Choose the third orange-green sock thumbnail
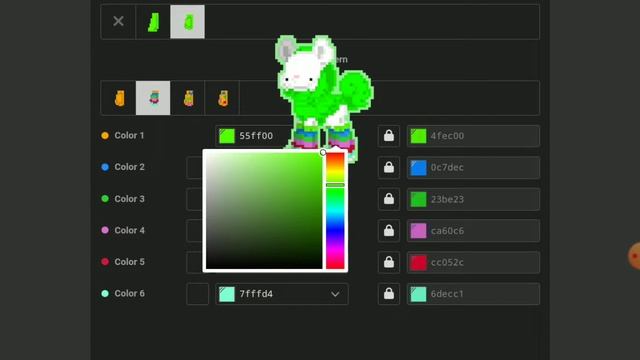This screenshot has width=640, height=360. coord(188,98)
